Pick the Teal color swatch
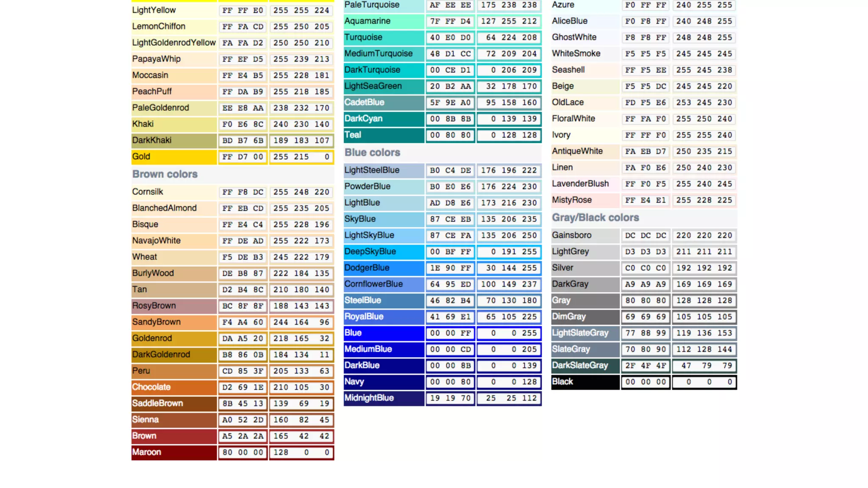This screenshot has height=488, width=868. coord(384,135)
